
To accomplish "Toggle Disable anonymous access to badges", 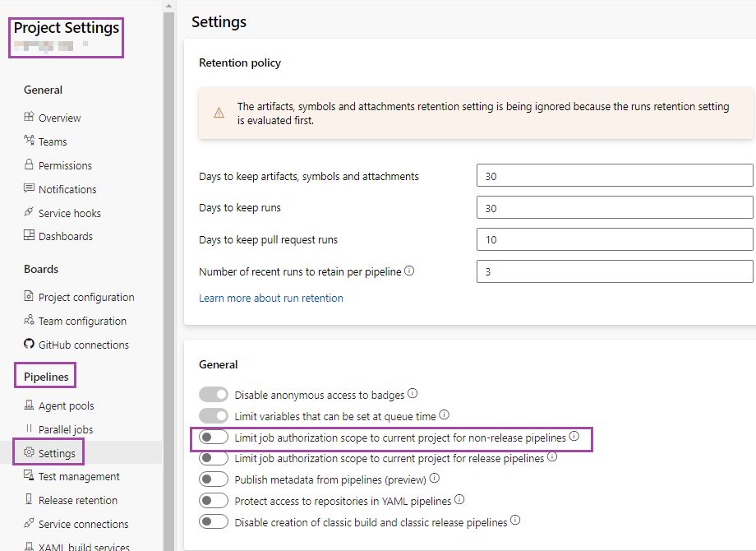I will click(213, 395).
